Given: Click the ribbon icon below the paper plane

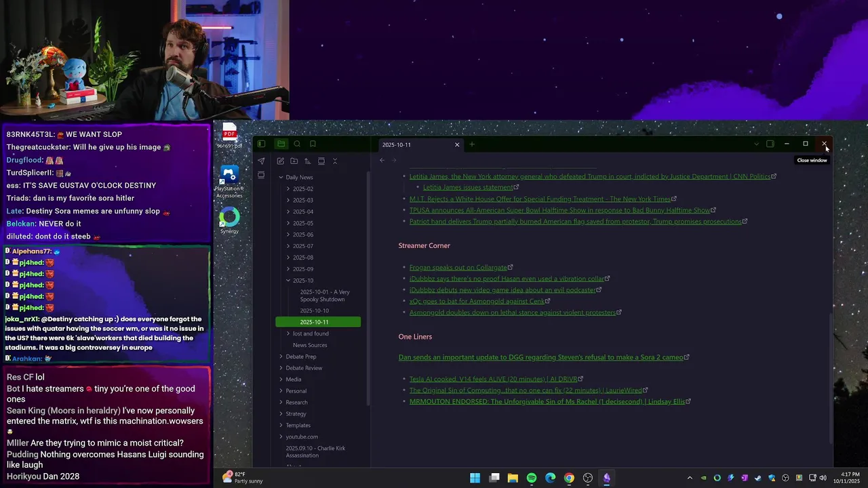Looking at the screenshot, I should tap(261, 175).
